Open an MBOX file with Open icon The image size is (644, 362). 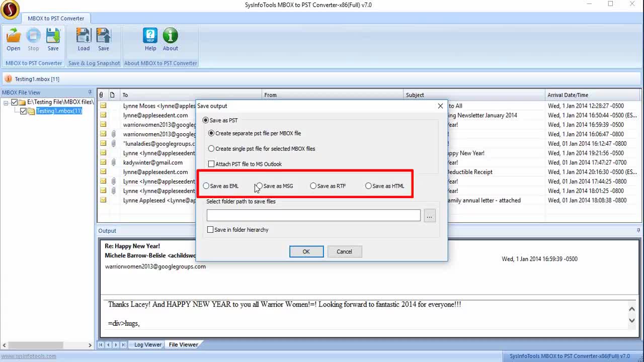(14, 39)
